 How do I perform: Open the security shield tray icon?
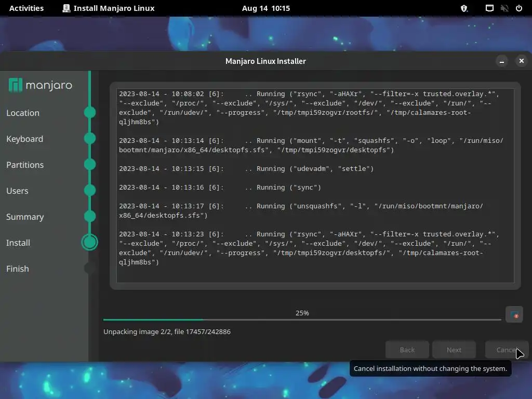pos(464,8)
